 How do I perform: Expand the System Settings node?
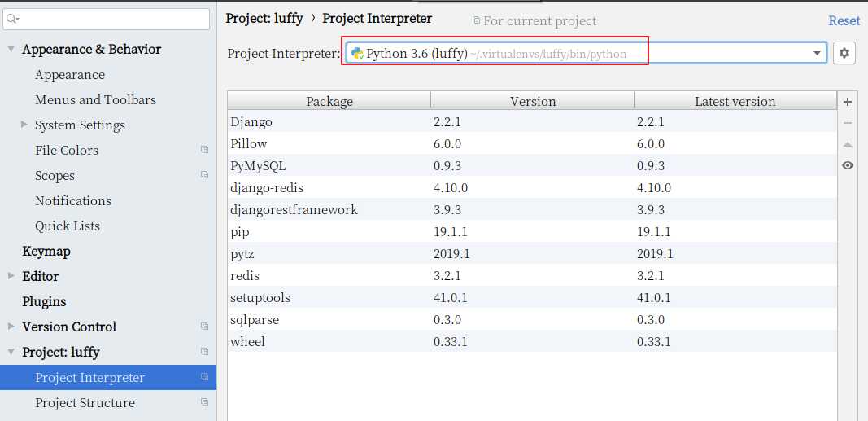point(24,125)
